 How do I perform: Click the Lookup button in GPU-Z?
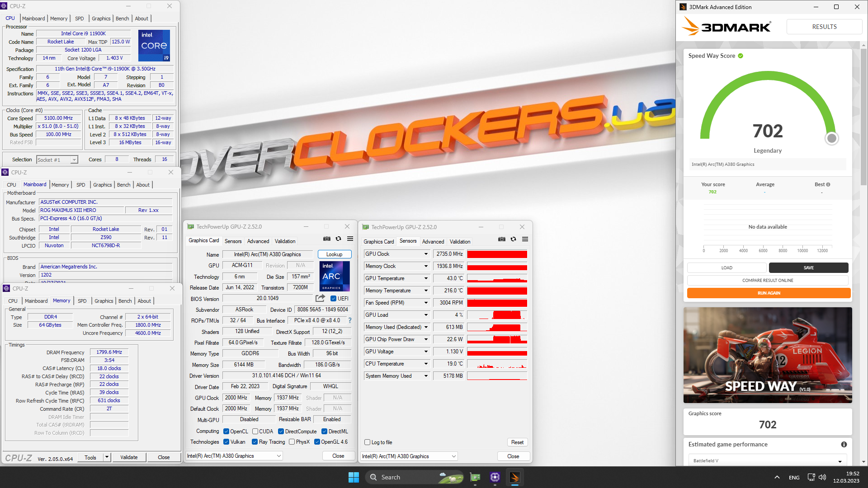(335, 254)
